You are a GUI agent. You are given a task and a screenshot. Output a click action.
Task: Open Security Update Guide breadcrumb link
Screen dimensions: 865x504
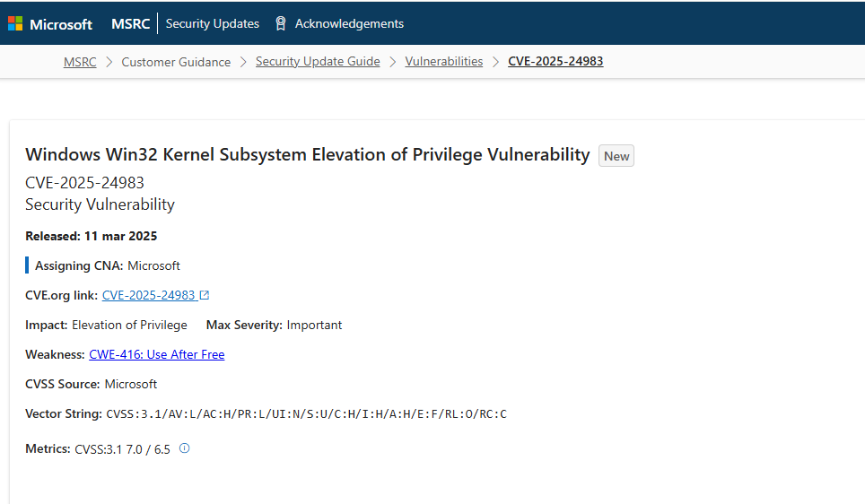coord(318,62)
